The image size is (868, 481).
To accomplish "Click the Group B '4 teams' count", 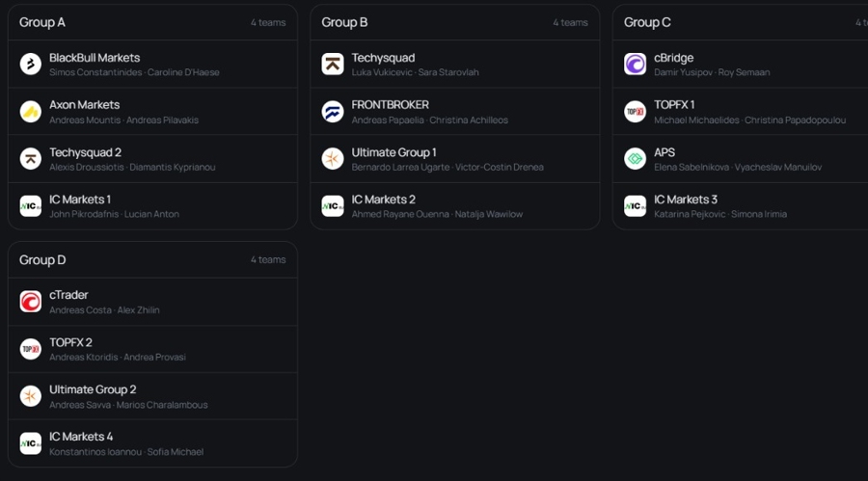I will 570,23.
